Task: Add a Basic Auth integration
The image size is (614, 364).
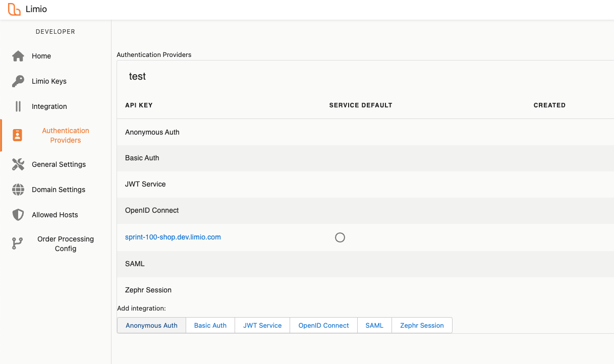Action: [x=210, y=326]
